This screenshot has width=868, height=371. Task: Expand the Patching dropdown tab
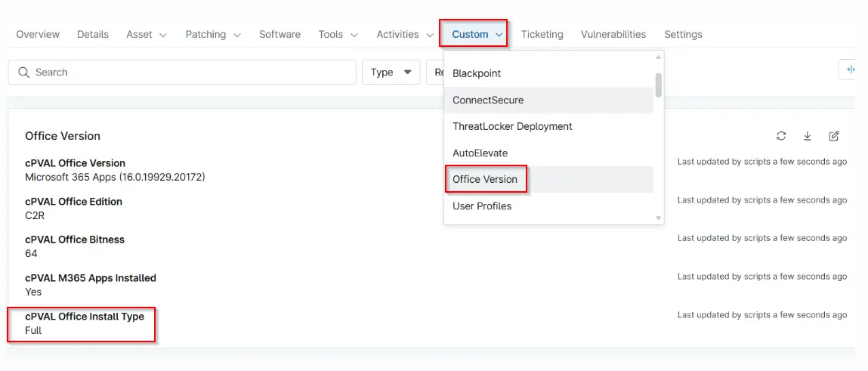click(x=213, y=34)
